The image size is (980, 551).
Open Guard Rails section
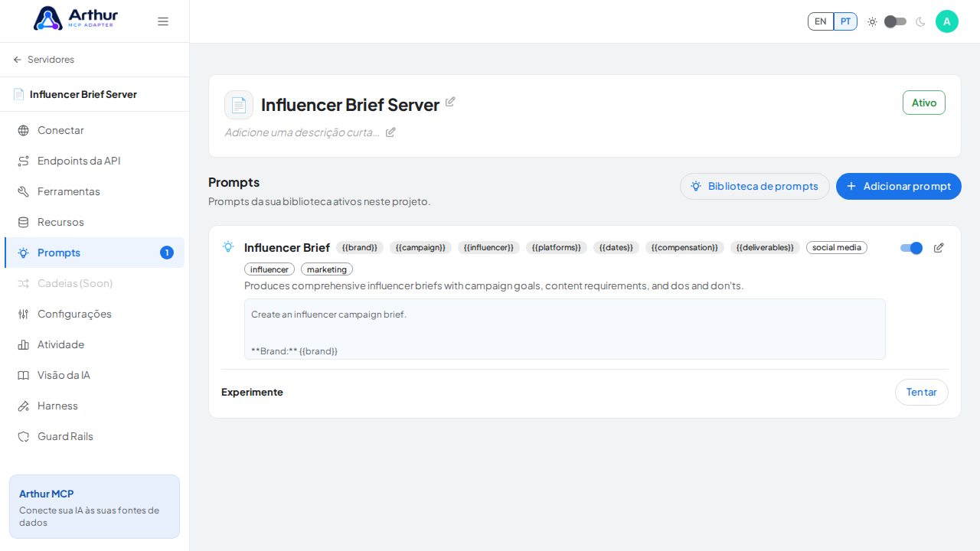point(94,436)
